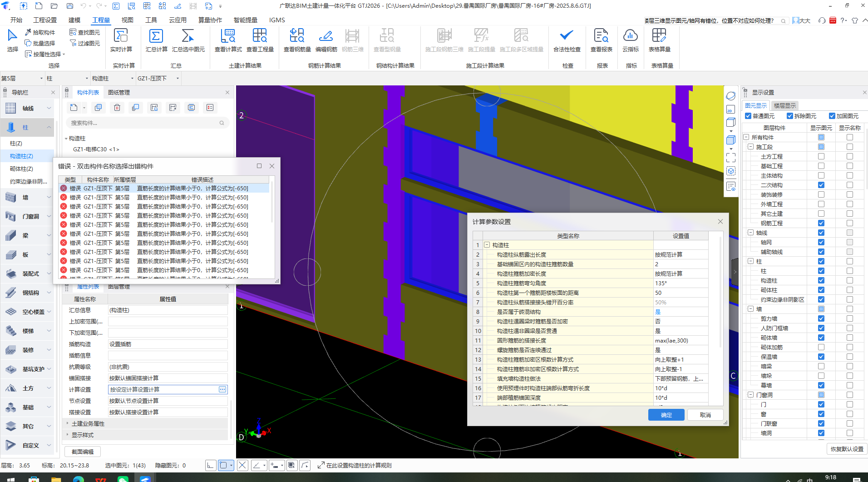
Task: Switch to 楼层显示 tab
Action: click(x=784, y=106)
